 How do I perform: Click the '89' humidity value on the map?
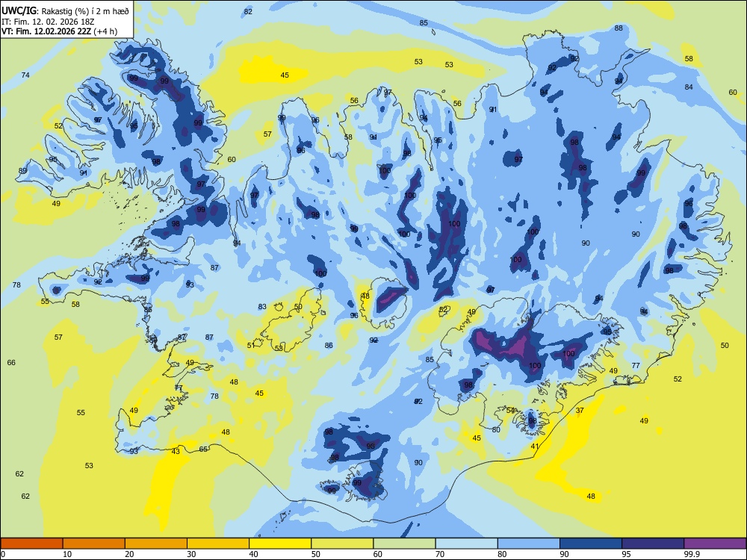[22, 171]
